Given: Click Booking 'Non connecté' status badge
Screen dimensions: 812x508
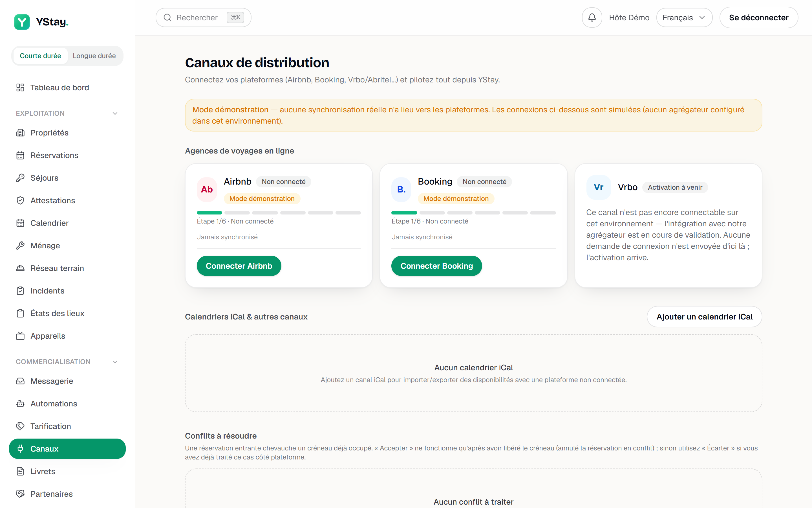Looking at the screenshot, I should click(x=484, y=181).
